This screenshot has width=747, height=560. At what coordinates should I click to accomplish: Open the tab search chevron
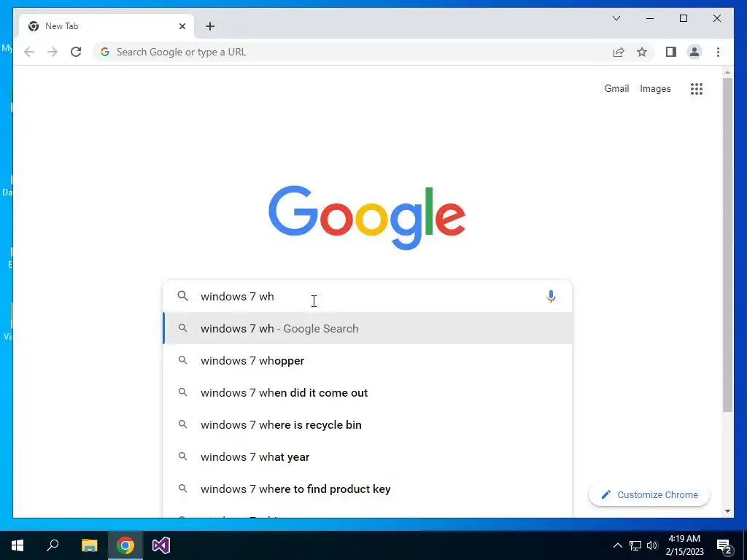616,18
